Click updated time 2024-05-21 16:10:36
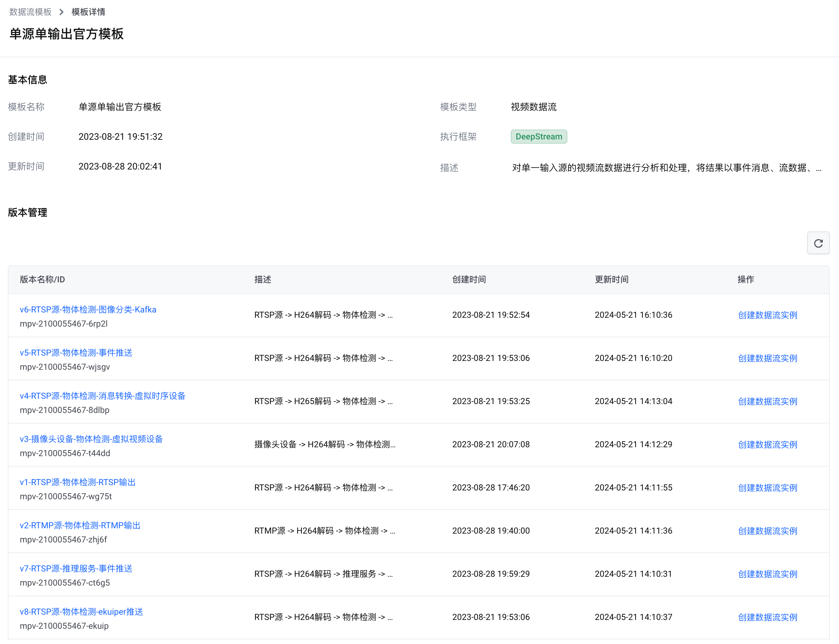The image size is (839, 644). pyautogui.click(x=633, y=315)
